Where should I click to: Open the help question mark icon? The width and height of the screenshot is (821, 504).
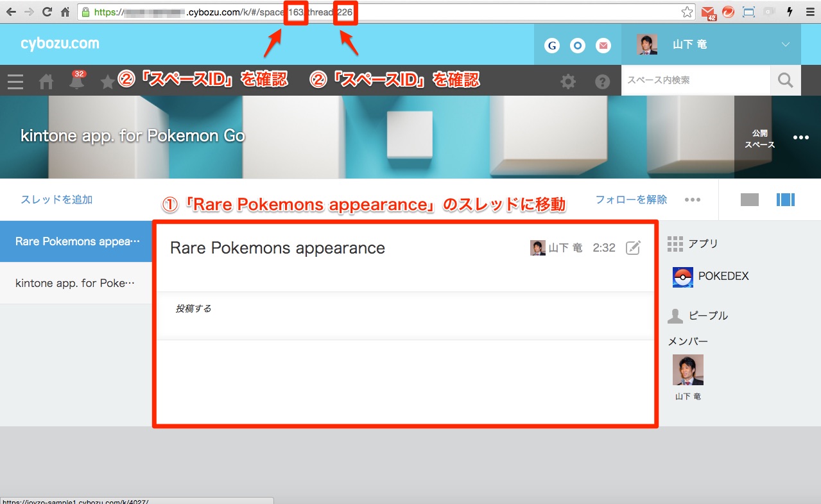coord(602,82)
